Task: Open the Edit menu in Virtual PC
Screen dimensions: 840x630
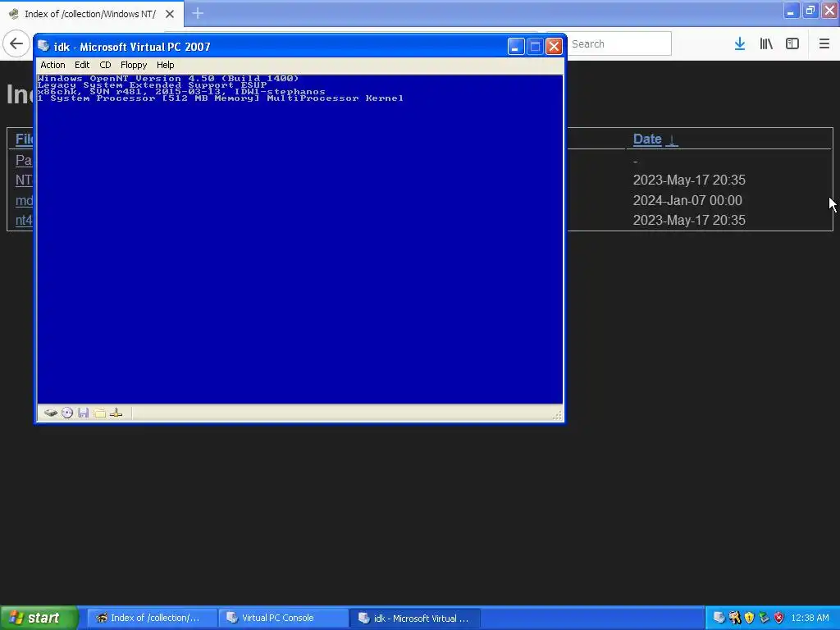Action: tap(82, 65)
